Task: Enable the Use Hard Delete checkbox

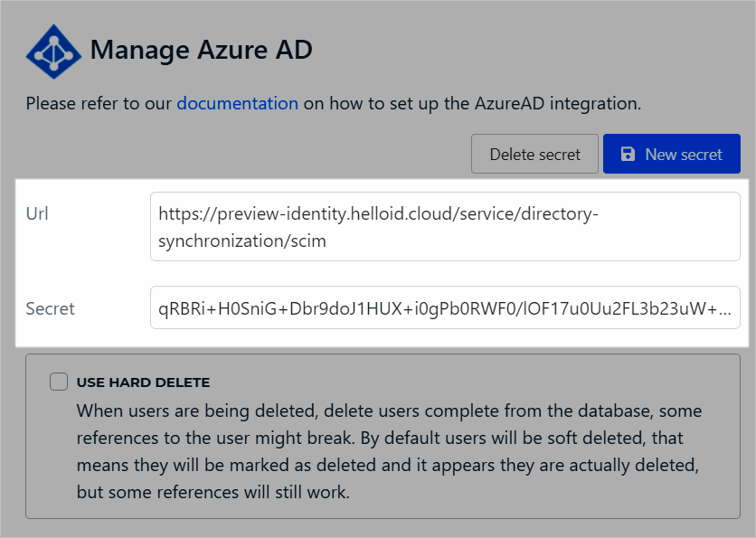Action: [59, 382]
